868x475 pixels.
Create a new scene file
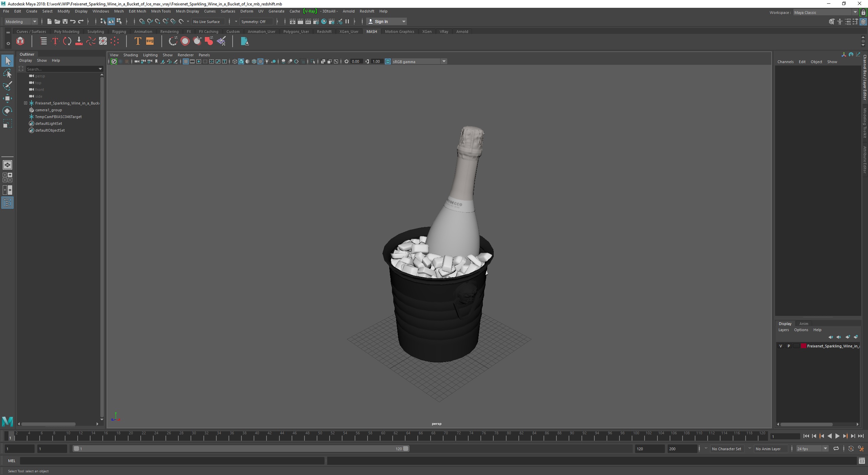[x=49, y=21]
